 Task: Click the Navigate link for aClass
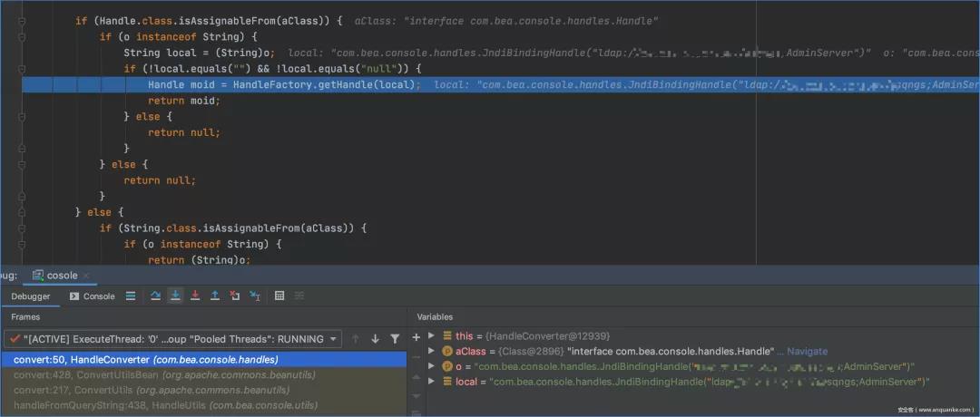click(807, 352)
